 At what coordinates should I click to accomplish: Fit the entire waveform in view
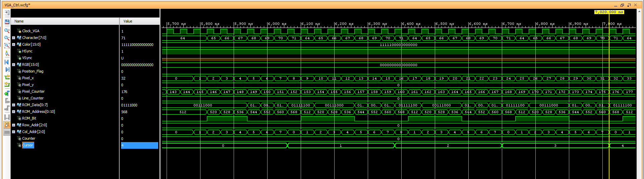[7, 45]
